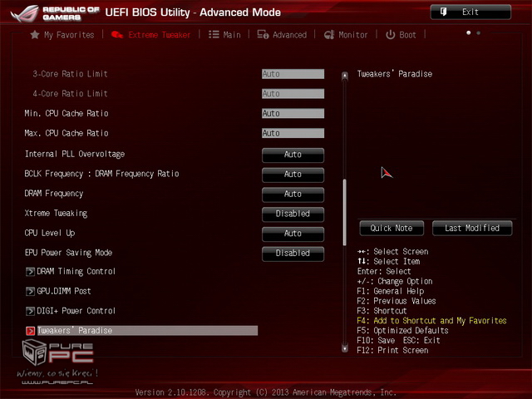Open the highlighted Tweakers' Paradise submenu

tap(147, 331)
